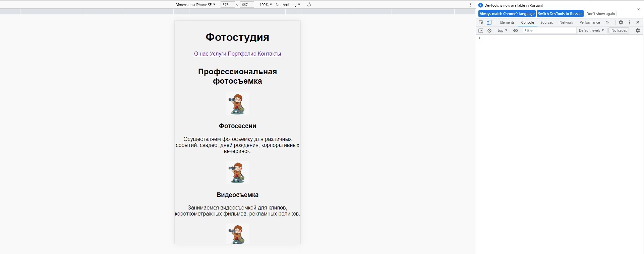Click the photographer image above Фотосессии
The width and height of the screenshot is (644, 254).
coord(238,104)
